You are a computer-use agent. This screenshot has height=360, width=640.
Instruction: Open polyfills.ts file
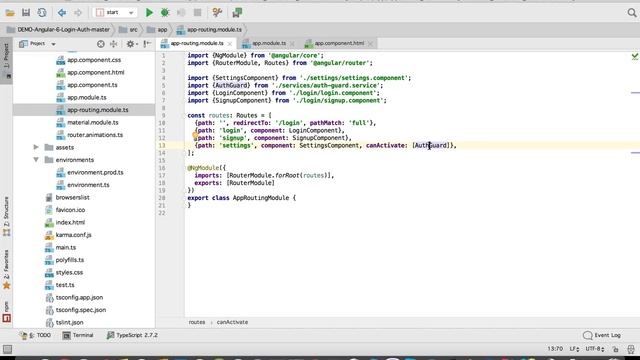coord(64,260)
